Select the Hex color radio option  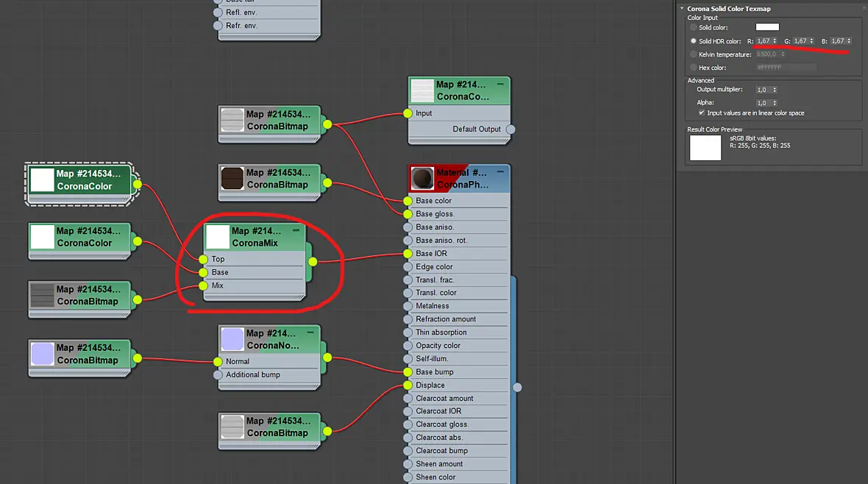[693, 68]
